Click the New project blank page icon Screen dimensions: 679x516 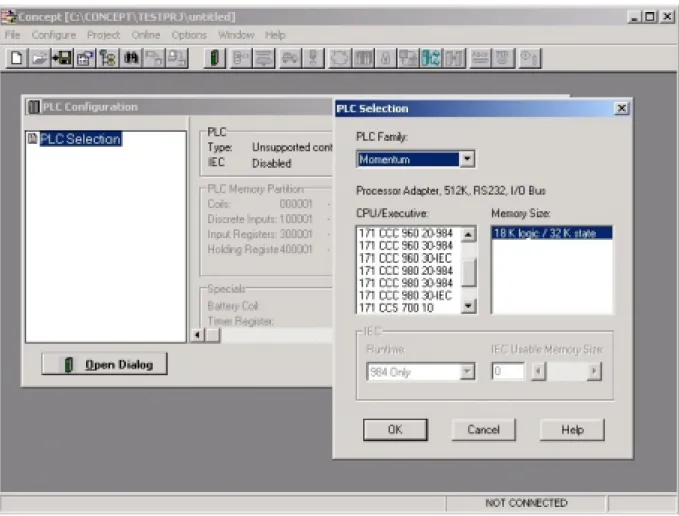click(17, 58)
